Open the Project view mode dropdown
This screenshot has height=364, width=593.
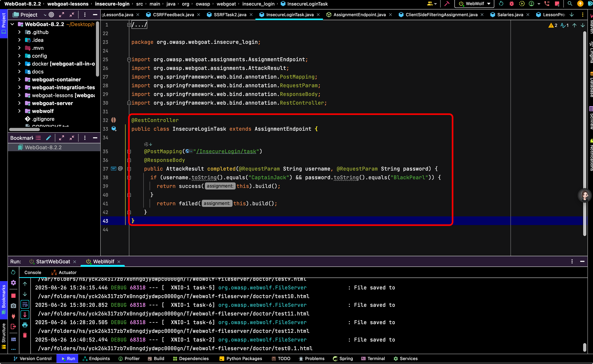click(x=45, y=15)
